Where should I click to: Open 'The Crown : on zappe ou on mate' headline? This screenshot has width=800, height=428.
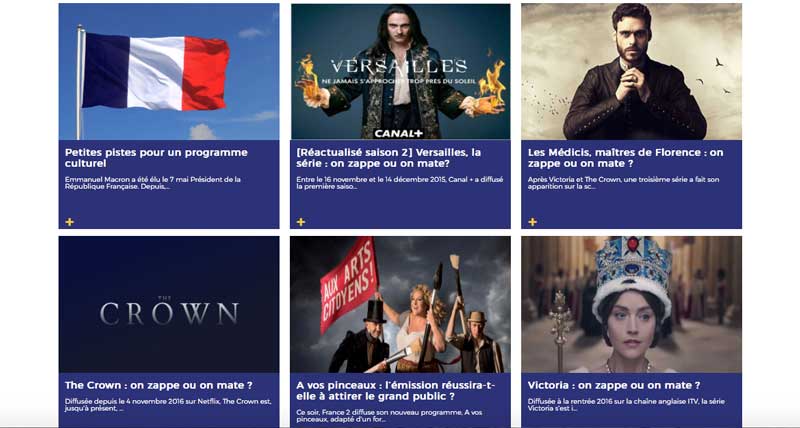click(x=159, y=385)
